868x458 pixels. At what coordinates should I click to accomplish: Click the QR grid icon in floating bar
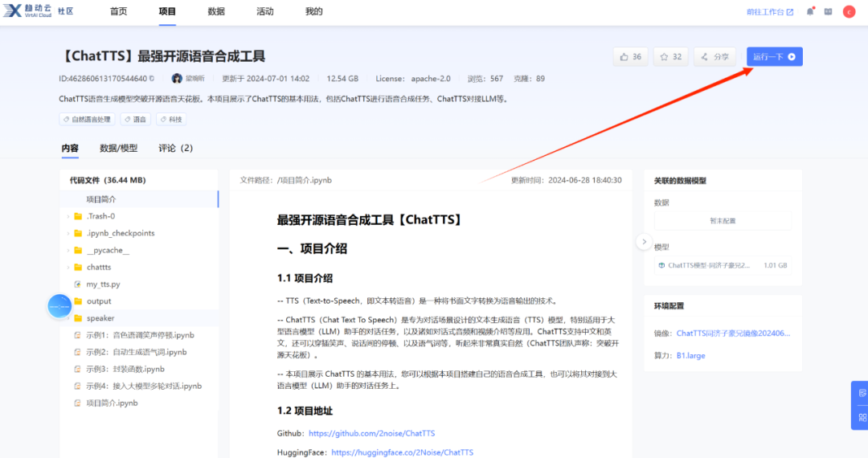(x=862, y=418)
